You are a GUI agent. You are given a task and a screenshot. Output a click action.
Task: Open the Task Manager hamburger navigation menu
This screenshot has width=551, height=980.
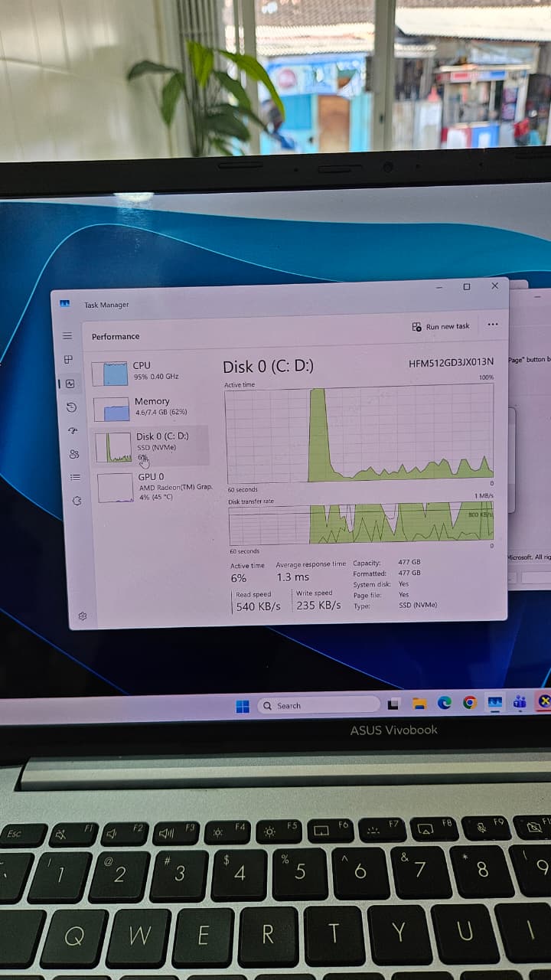(x=67, y=336)
